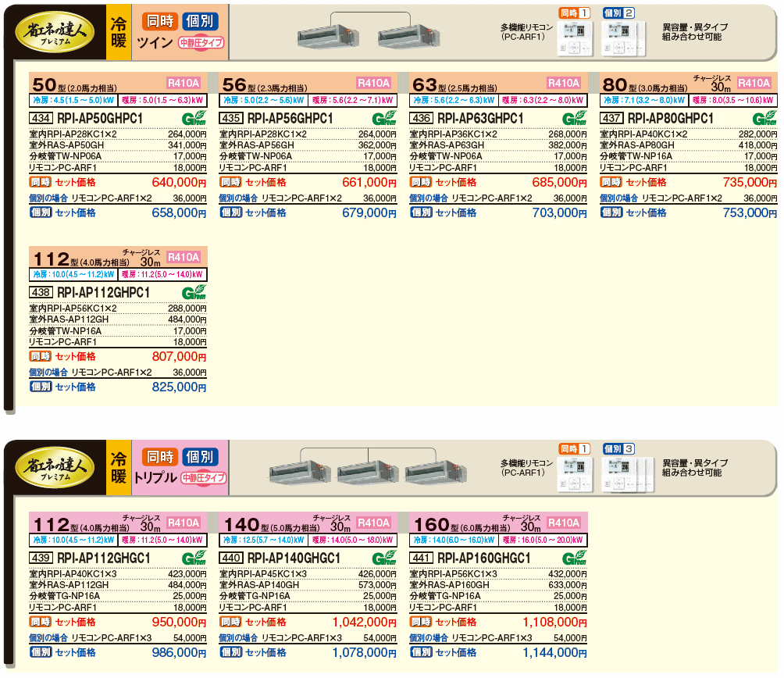The width and height of the screenshot is (784, 678).
Task: Select model name RPI-AP140GHGC1
Action: click(x=294, y=558)
